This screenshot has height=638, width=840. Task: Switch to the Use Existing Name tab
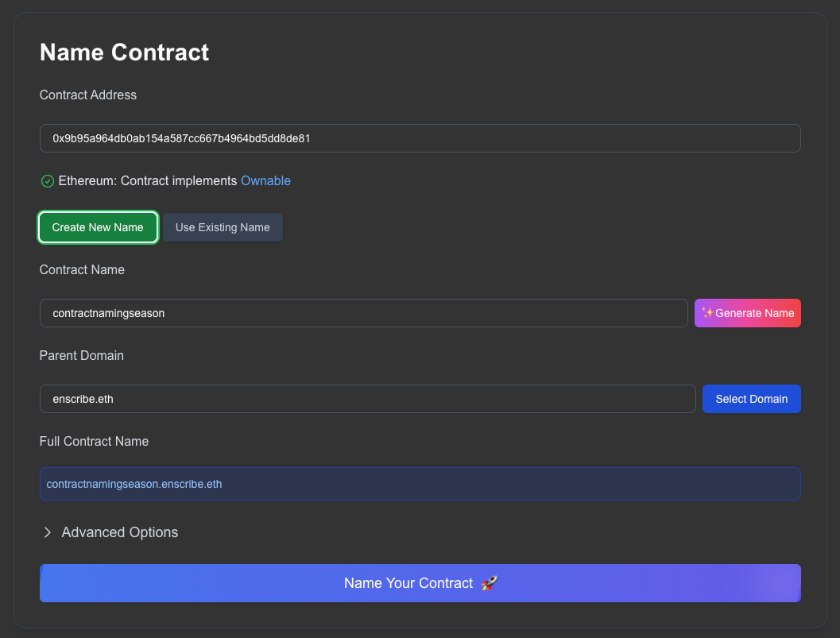223,227
